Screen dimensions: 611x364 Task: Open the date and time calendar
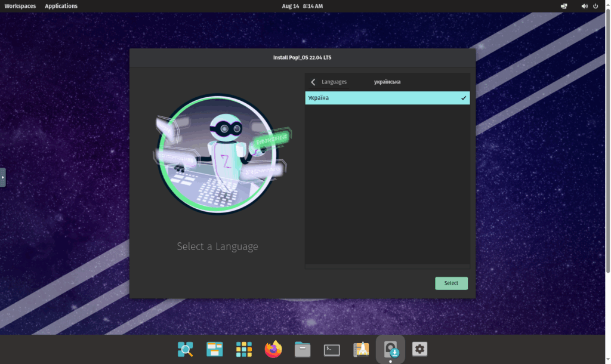(x=302, y=6)
